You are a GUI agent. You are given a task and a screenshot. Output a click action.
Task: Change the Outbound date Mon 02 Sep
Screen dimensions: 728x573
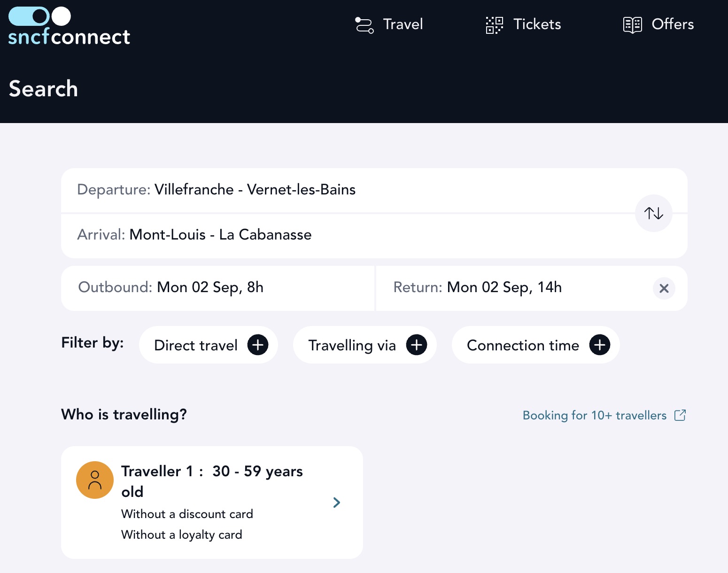pyautogui.click(x=217, y=288)
